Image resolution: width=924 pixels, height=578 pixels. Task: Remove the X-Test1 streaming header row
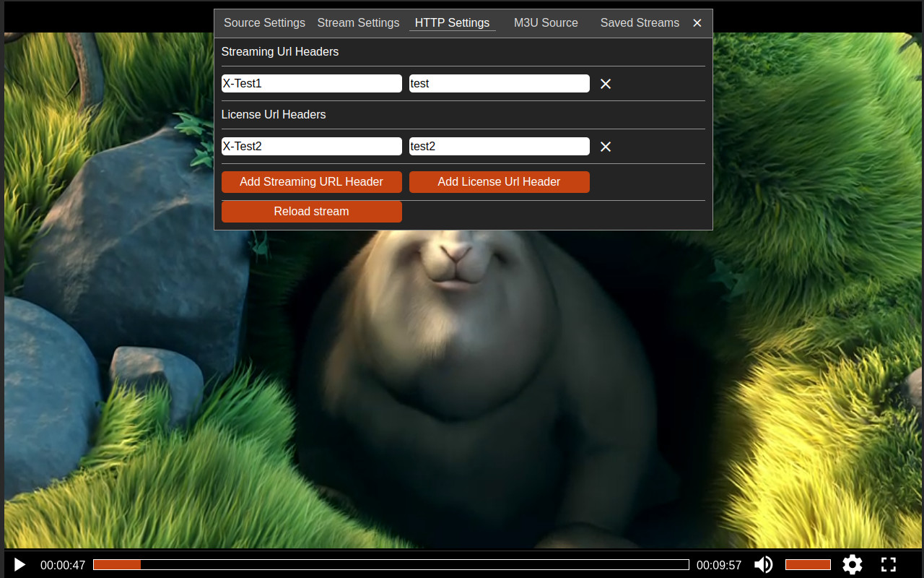606,84
